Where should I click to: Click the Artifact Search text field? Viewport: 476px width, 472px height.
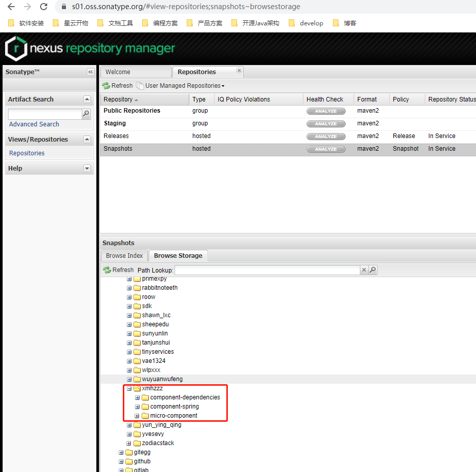45,114
